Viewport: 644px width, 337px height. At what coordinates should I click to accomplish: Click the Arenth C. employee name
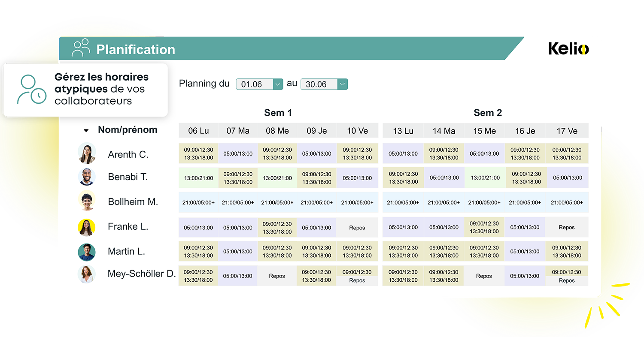[128, 154]
